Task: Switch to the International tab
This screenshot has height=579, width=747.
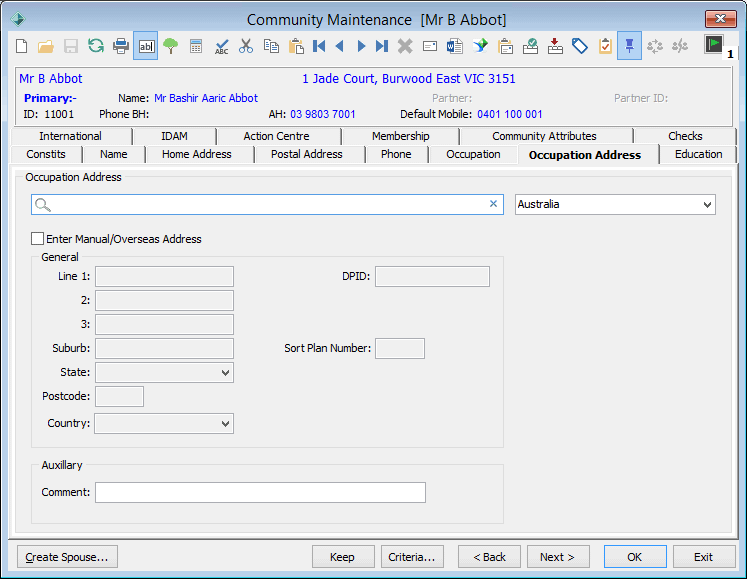Action: coord(71,136)
